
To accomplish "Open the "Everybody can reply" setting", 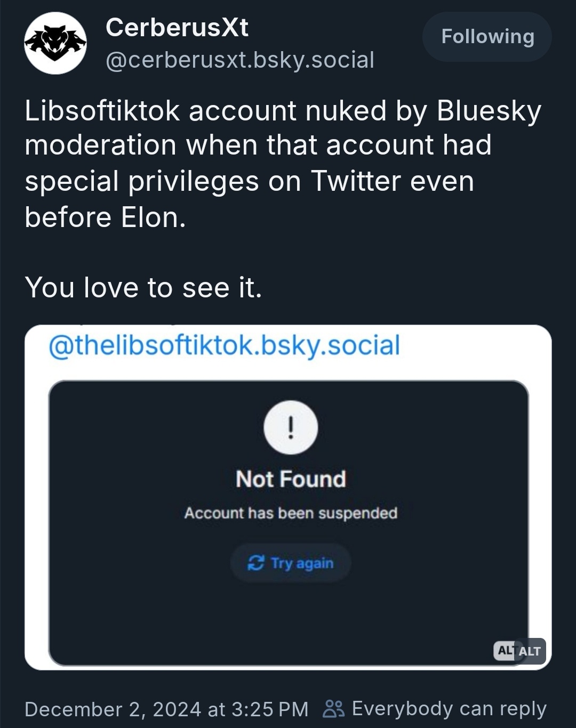I will point(449,709).
